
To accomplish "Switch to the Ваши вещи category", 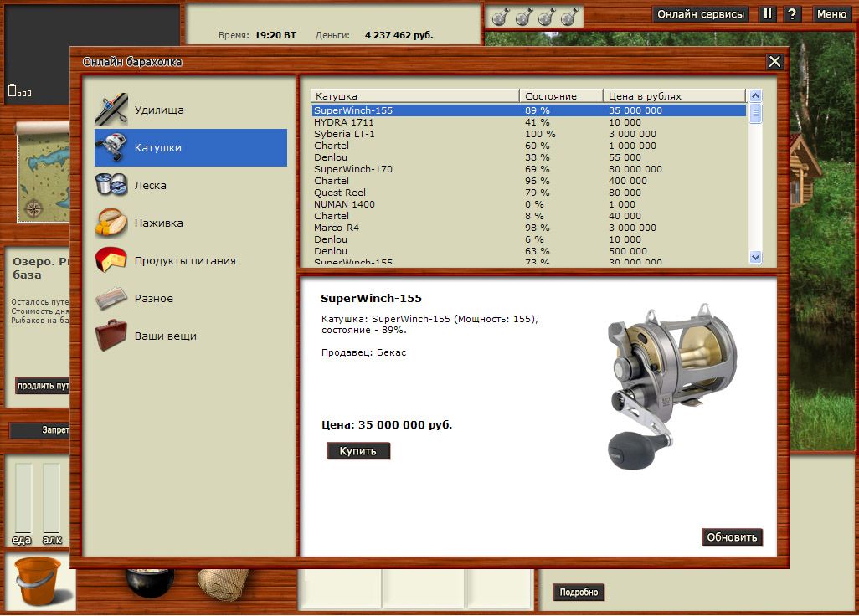I will pyautogui.click(x=191, y=336).
